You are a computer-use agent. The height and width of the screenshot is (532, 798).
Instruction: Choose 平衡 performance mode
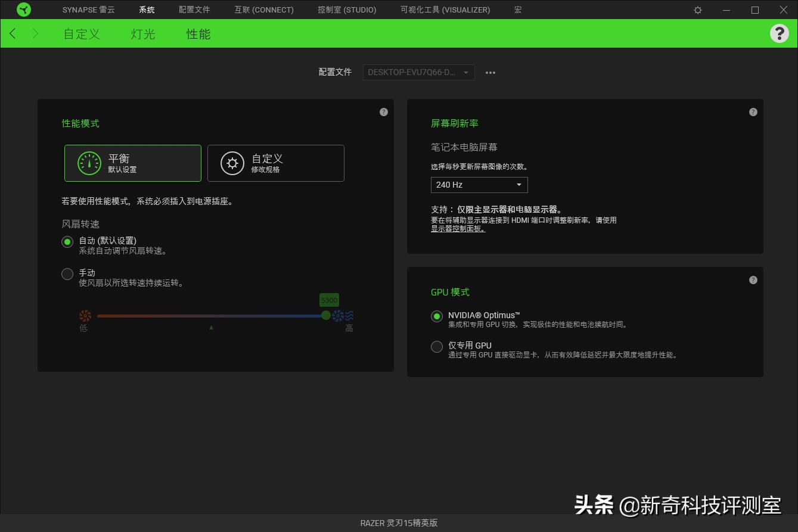[x=133, y=163]
